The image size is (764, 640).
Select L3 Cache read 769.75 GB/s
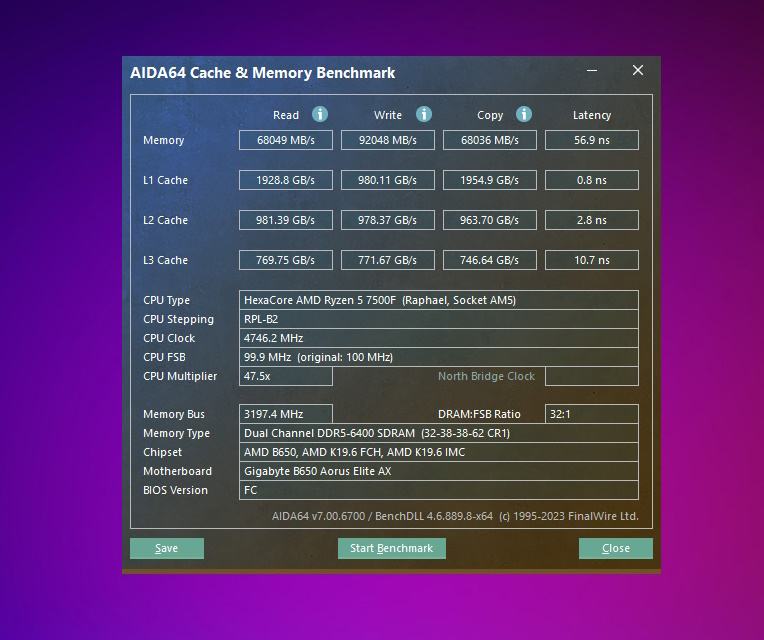[286, 260]
